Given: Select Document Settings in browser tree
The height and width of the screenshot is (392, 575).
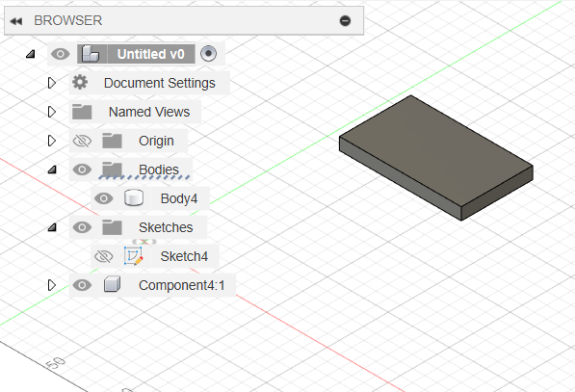Looking at the screenshot, I should 160,83.
